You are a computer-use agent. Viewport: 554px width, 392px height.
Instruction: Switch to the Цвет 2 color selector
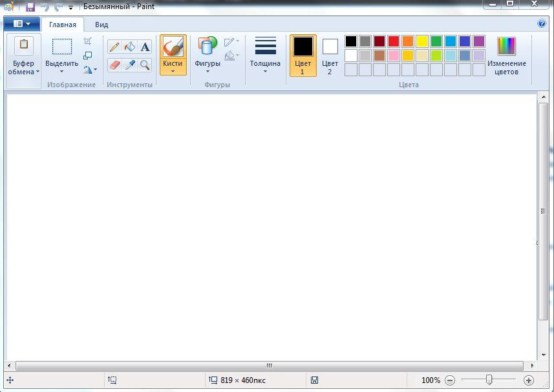330,55
